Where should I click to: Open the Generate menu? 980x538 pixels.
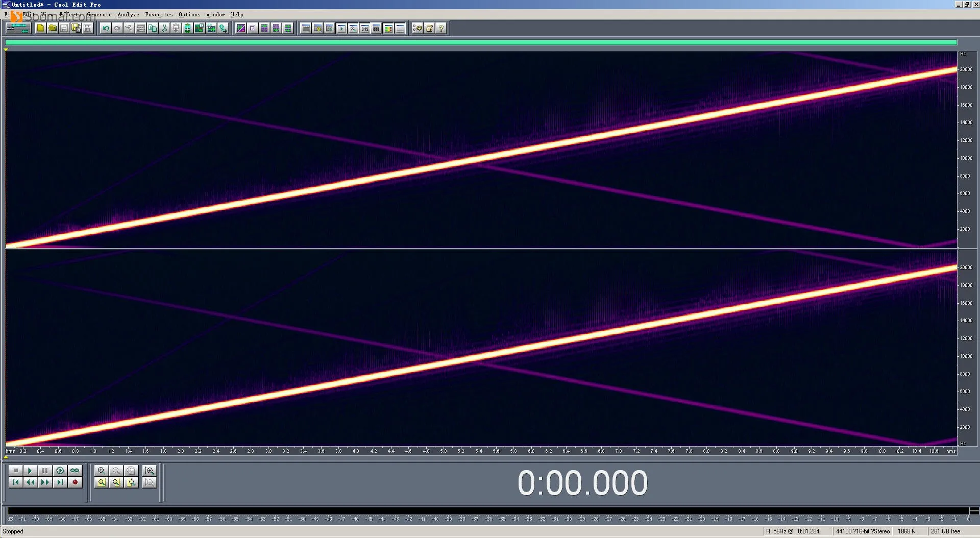[99, 15]
